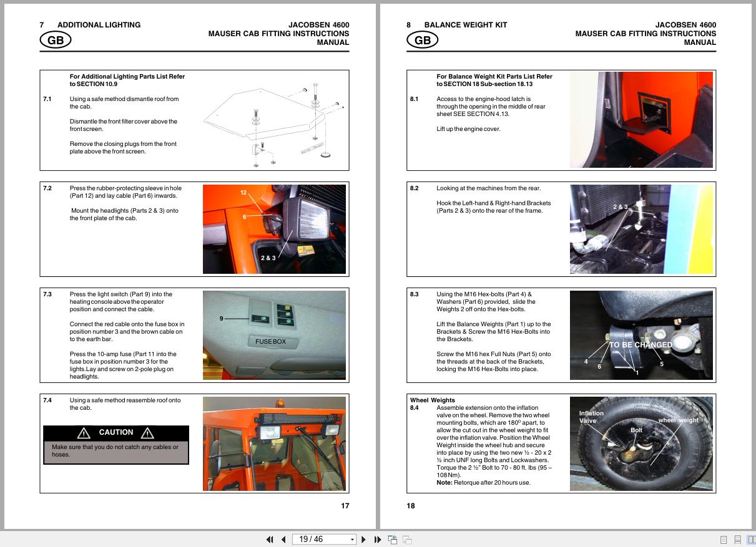Image resolution: width=756 pixels, height=547 pixels.
Task: Go back to previous view
Action: (x=393, y=540)
